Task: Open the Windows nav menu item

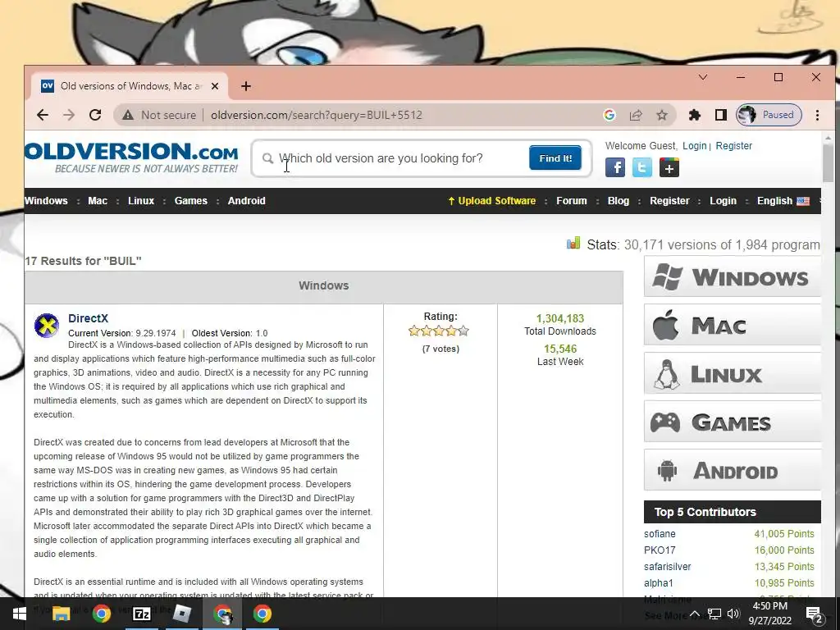Action: pos(46,201)
